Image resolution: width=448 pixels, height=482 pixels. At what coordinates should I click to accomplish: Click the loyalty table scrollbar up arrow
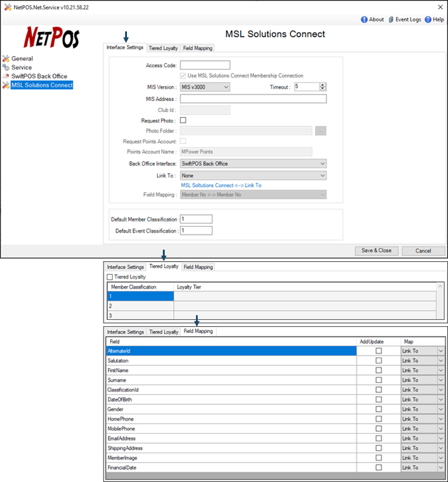tap(440, 287)
